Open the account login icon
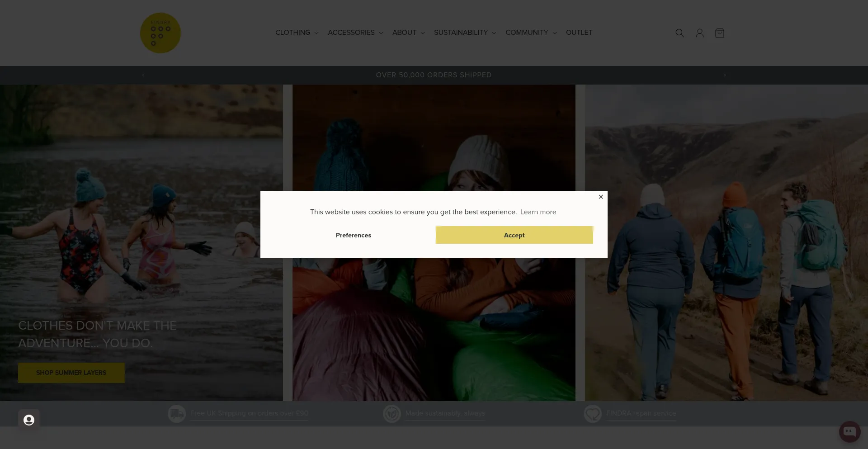Viewport: 868px width, 449px height. tap(699, 33)
